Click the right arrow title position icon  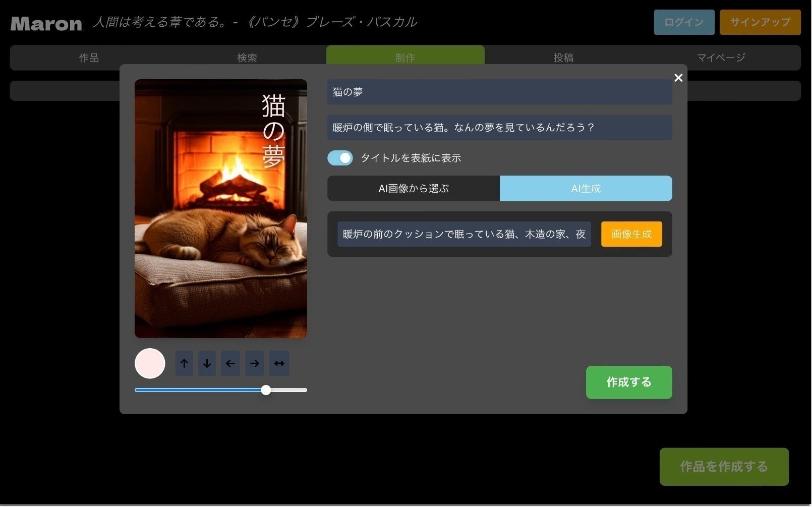pos(254,363)
